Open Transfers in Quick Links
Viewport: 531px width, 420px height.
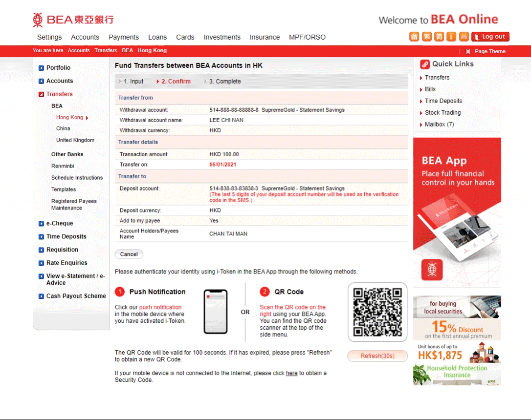[x=437, y=78]
